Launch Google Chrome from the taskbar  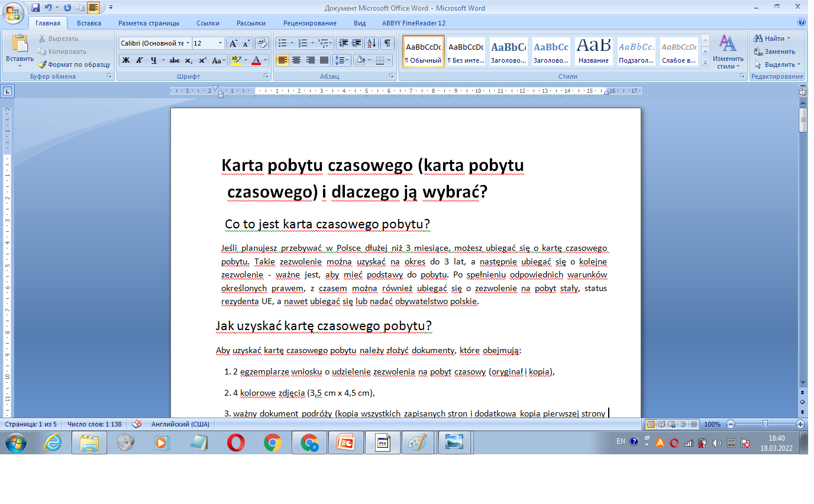tap(272, 442)
